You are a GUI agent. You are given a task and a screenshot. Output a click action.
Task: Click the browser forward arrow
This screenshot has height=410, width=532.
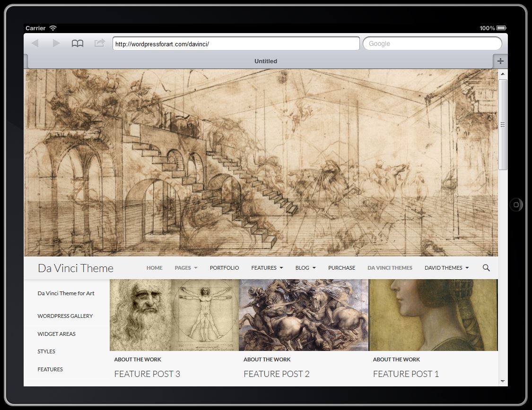[56, 43]
